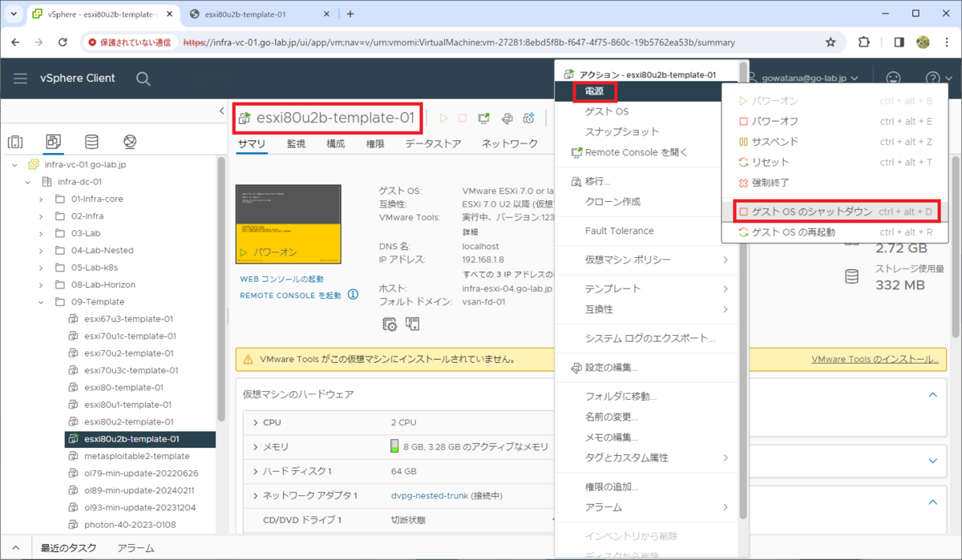
Task: Expand the ネットワーク アダプタ 1 row
Action: pos(255,495)
